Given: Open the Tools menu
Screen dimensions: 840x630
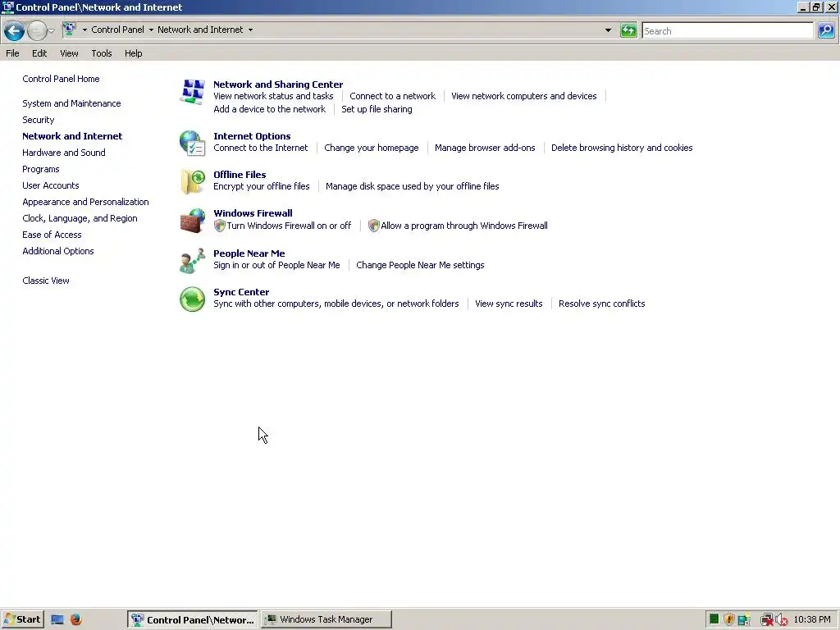Looking at the screenshot, I should 101,53.
